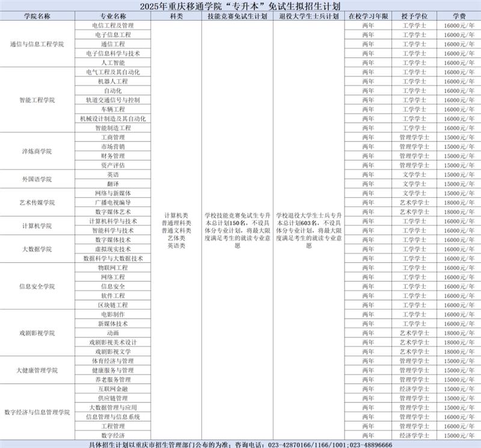
Task: Click the 通信工程 major cell
Action: click(x=113, y=44)
